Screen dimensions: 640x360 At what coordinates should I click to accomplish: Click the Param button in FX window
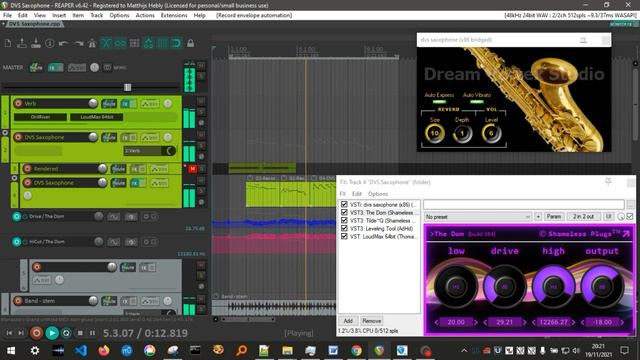[x=553, y=217]
